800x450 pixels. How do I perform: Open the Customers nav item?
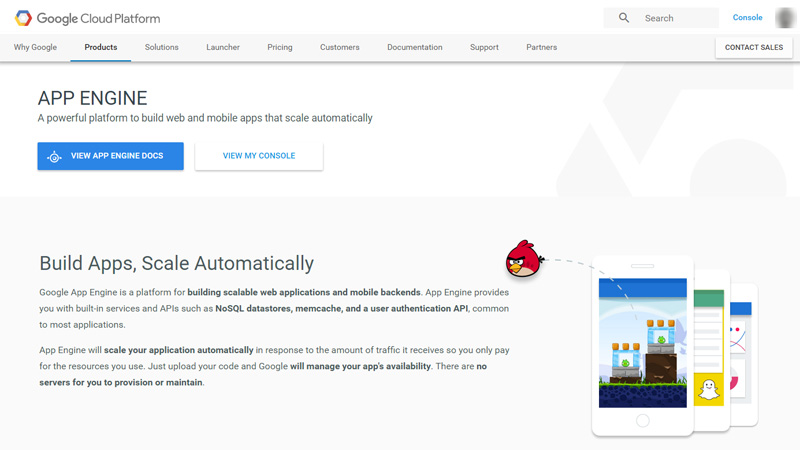click(340, 47)
